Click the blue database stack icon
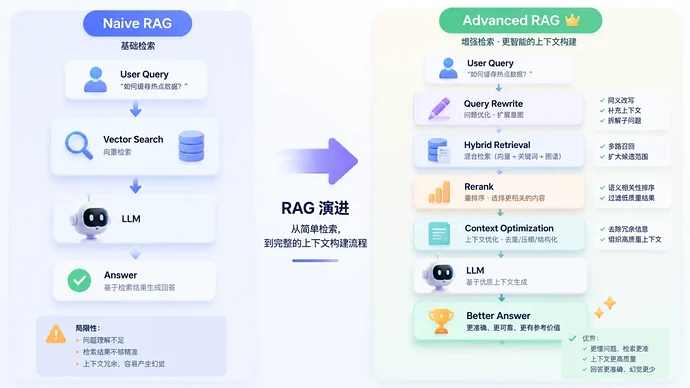The image size is (690, 388). [x=191, y=146]
